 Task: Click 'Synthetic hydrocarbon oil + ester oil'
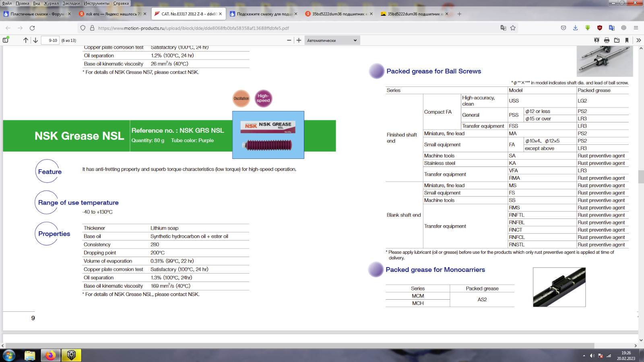189,237
